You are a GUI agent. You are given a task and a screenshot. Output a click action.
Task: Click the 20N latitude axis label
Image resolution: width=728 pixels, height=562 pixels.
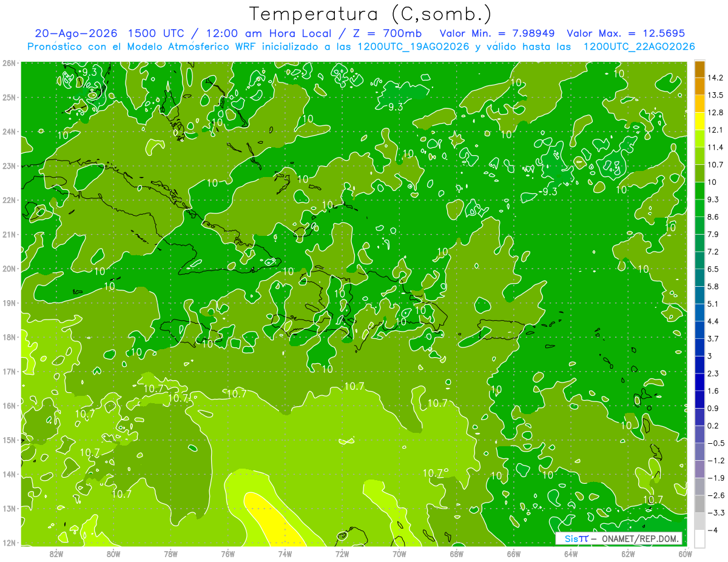click(x=9, y=269)
